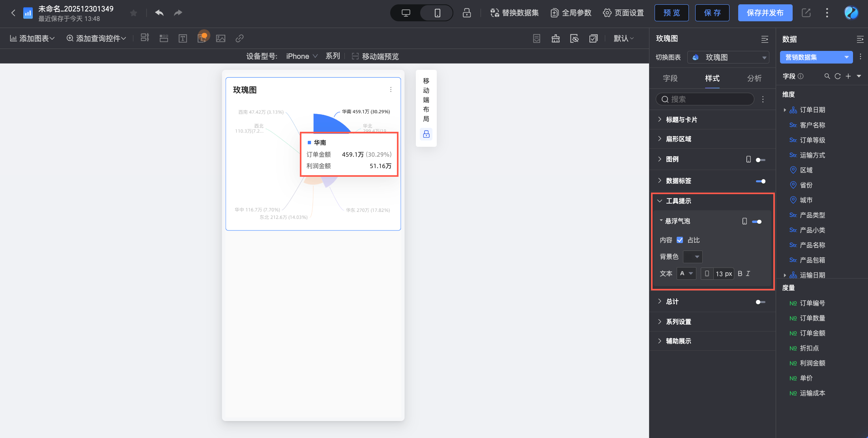The width and height of the screenshot is (868, 438).
Task: Open the 背景色 color picker
Action: coord(692,257)
